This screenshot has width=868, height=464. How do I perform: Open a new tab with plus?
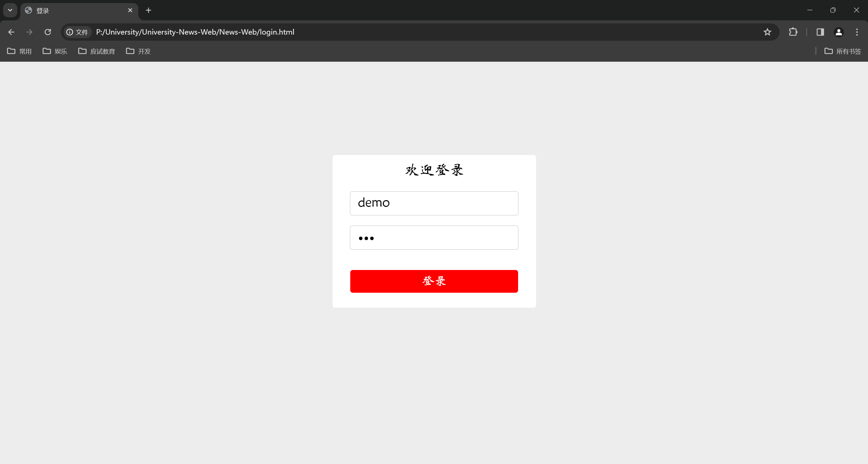[149, 10]
